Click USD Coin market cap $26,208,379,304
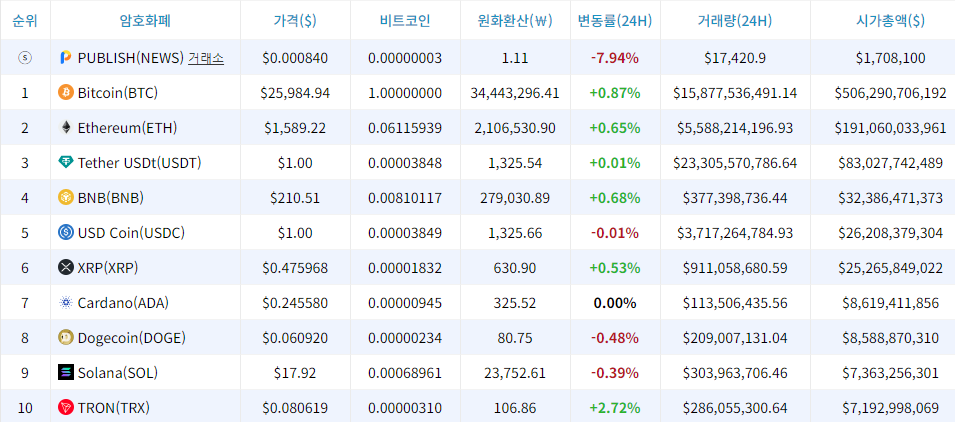 [890, 233]
